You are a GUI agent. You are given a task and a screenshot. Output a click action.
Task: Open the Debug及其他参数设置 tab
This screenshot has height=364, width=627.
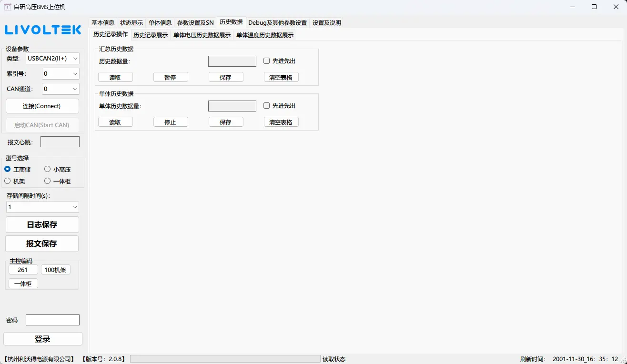(x=278, y=23)
